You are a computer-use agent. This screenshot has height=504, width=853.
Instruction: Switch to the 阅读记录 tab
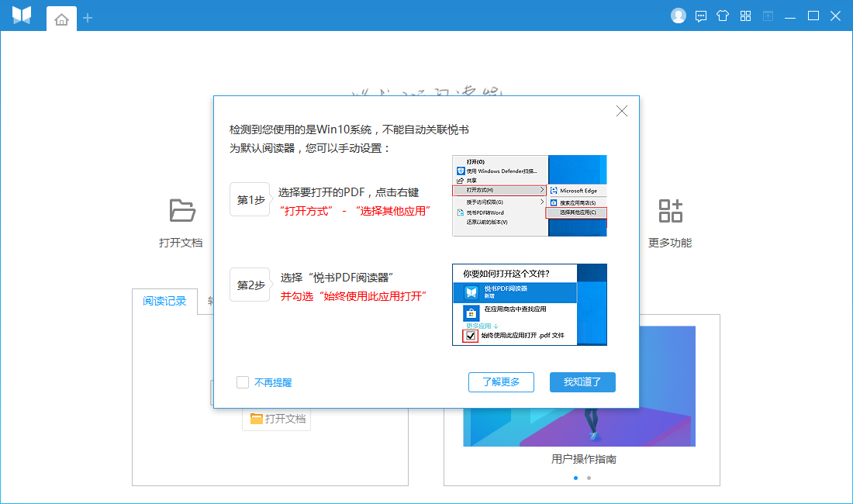pos(164,301)
